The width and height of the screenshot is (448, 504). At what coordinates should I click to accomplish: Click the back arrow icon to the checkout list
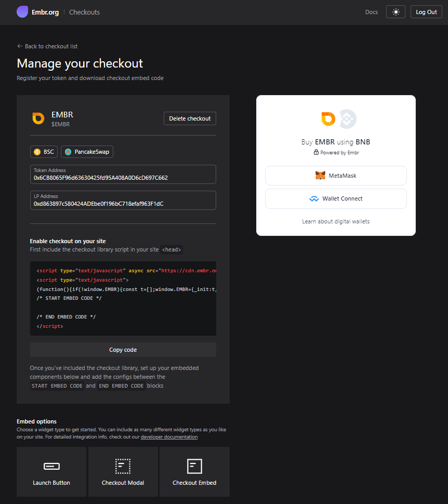pos(20,46)
